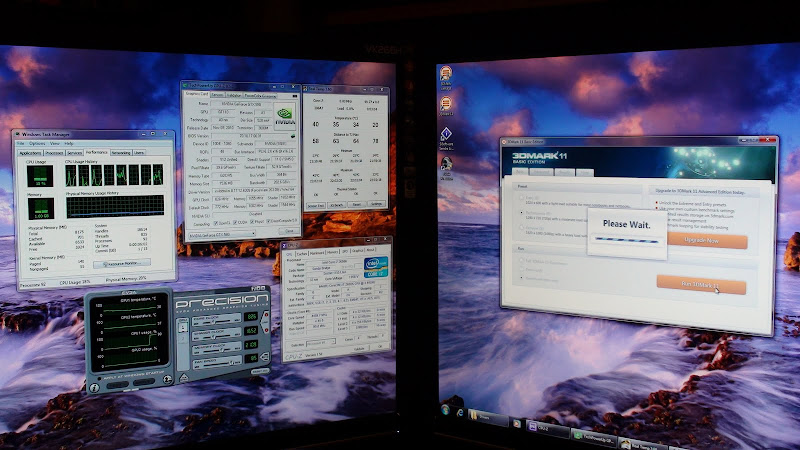This screenshot has height=450, width=800.
Task: Click the Close button in GPU-Z
Action: (x=289, y=231)
